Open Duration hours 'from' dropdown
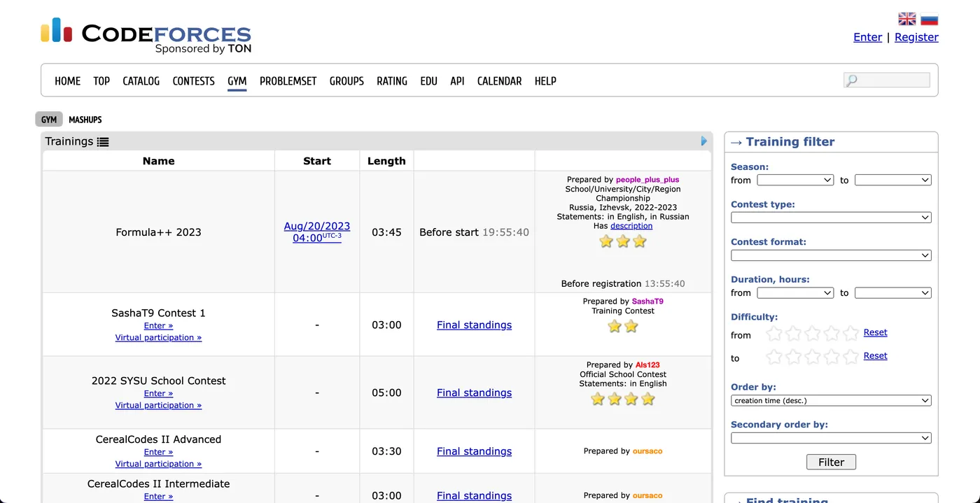This screenshot has height=503, width=980. [x=795, y=293]
